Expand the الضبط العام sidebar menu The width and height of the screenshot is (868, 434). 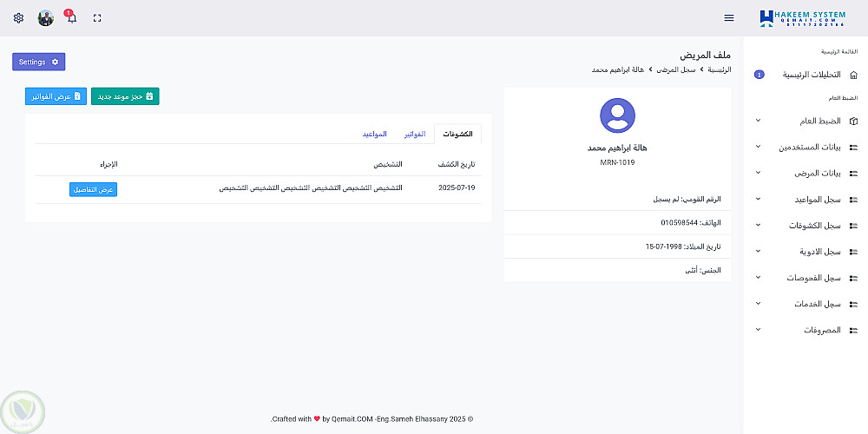[x=806, y=121]
